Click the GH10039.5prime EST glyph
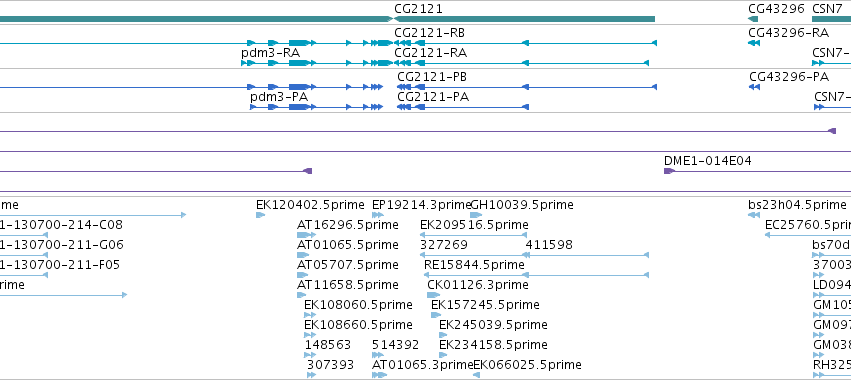The image size is (851, 380). coord(476,215)
